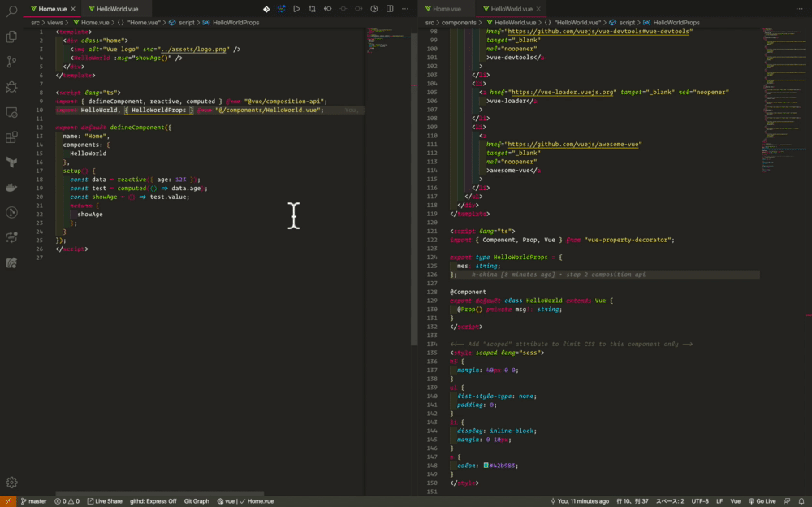Open the Search view in activity bar
The height and width of the screenshot is (507, 812).
pyautogui.click(x=11, y=11)
